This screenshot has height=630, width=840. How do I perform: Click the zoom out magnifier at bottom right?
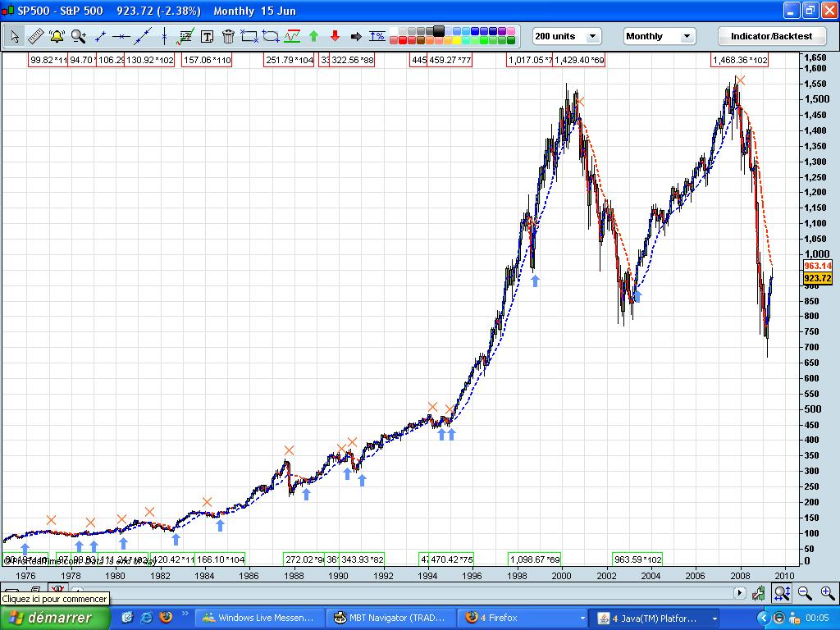click(x=805, y=592)
